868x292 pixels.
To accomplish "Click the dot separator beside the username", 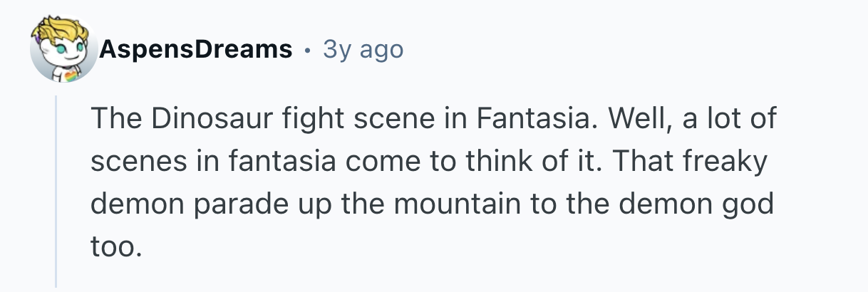I will (307, 50).
